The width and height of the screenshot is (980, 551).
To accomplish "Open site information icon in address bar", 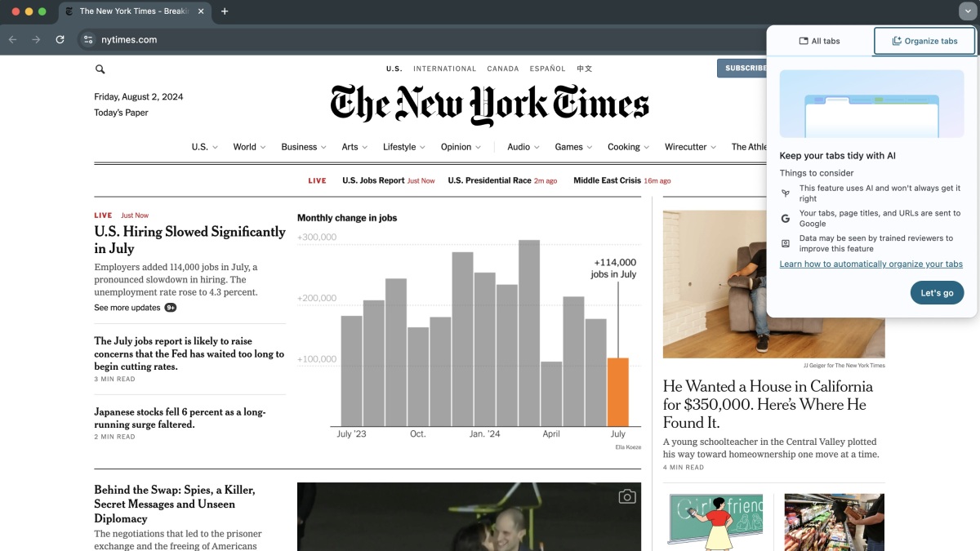I will [88, 39].
